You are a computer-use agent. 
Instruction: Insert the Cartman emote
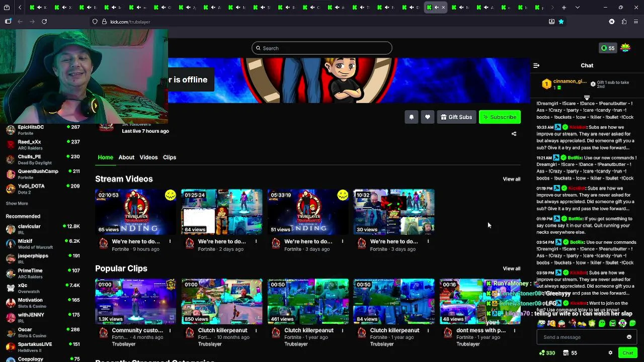coord(561,323)
